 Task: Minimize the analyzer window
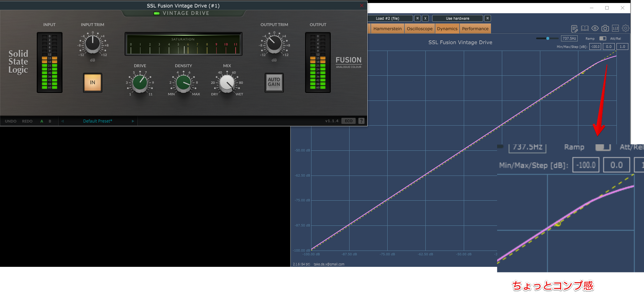(591, 8)
